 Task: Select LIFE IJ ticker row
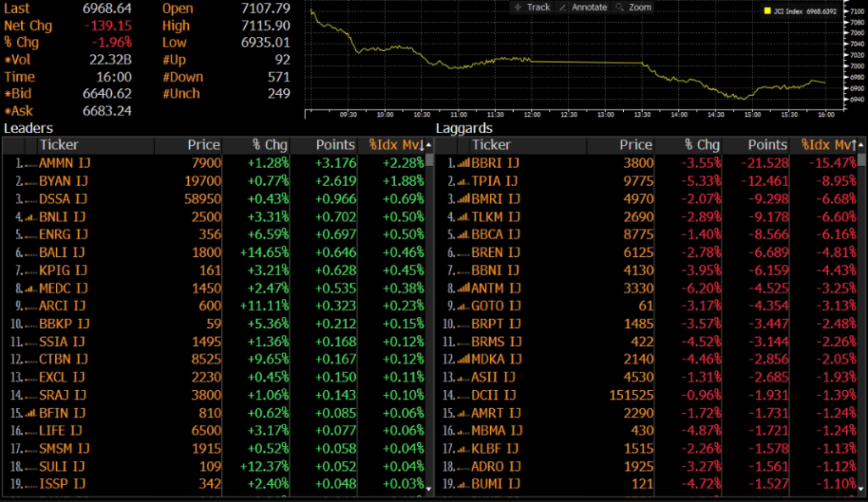(x=60, y=431)
